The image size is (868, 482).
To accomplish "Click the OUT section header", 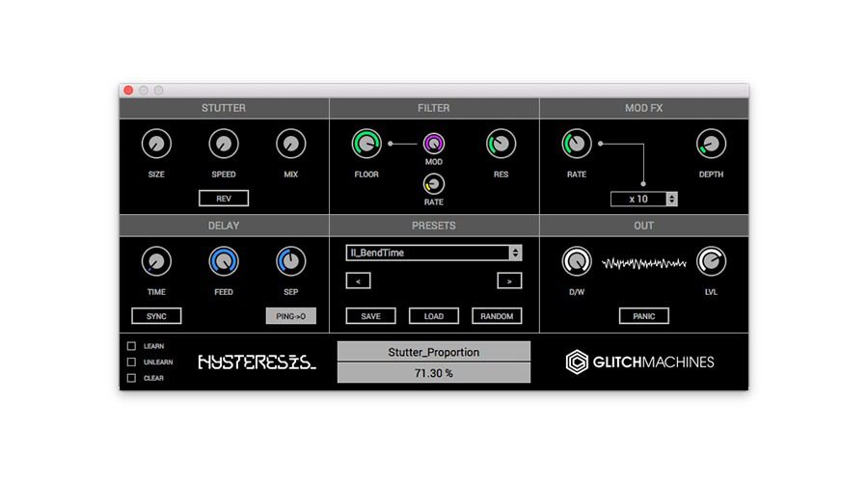I will (x=644, y=226).
